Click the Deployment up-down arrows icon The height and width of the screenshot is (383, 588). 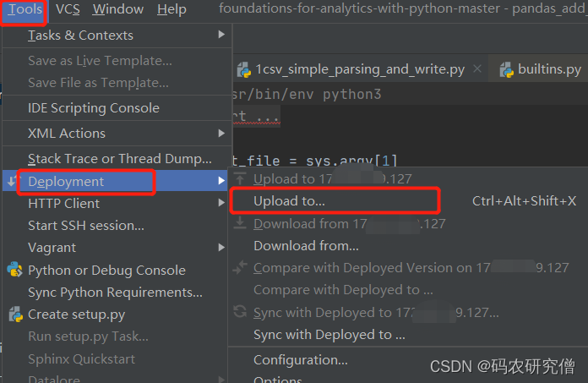pyautogui.click(x=11, y=181)
